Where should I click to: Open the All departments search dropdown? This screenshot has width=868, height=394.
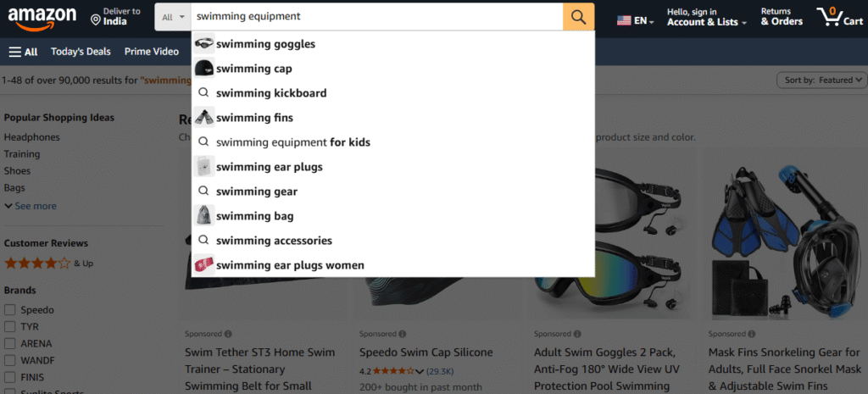173,17
